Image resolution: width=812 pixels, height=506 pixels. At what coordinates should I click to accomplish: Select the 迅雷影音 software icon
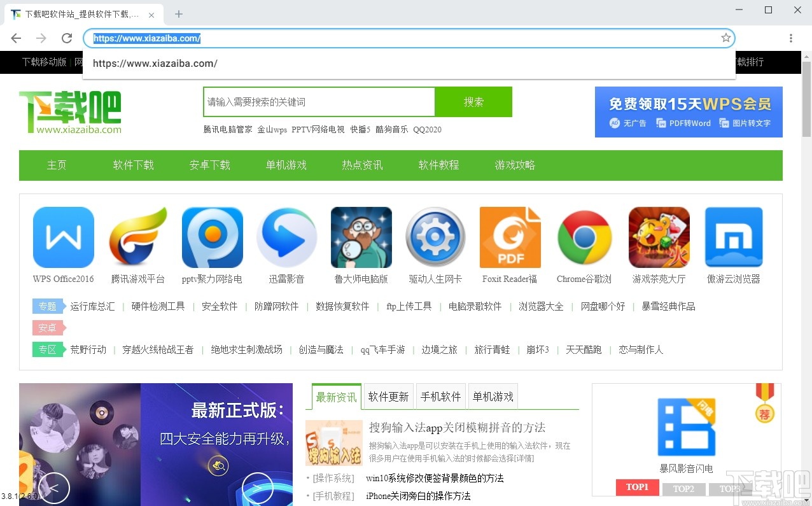[x=286, y=237]
